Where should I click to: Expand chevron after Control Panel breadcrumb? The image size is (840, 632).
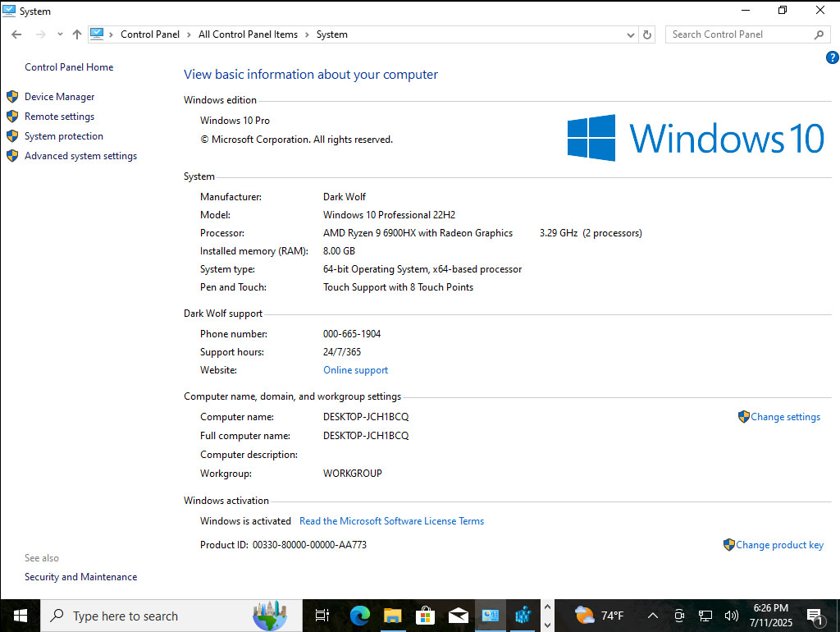(189, 34)
